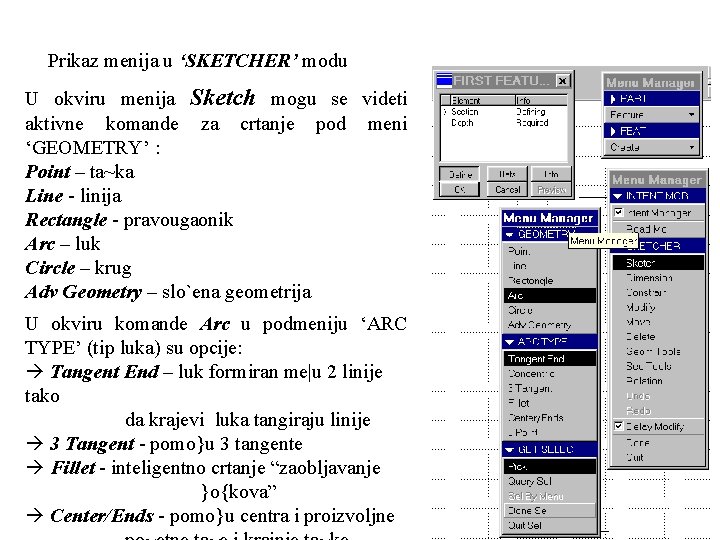Toggle the Intent Manager checkbox
Screen dimensions: 720x540
618,212
